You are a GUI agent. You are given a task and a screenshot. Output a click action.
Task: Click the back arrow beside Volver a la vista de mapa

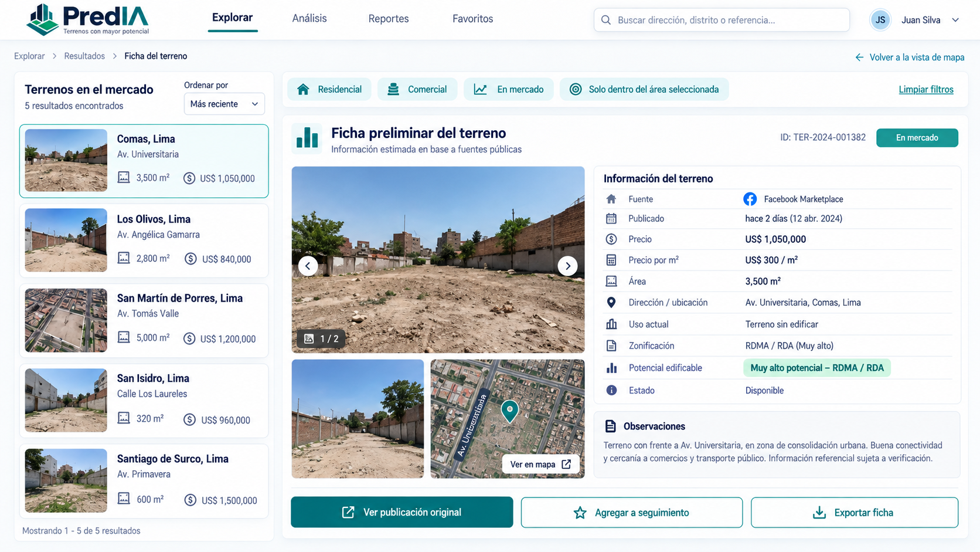pos(859,57)
